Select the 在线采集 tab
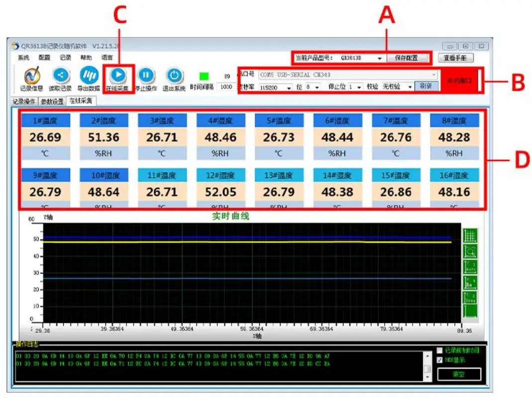532x398 pixels. (81, 101)
